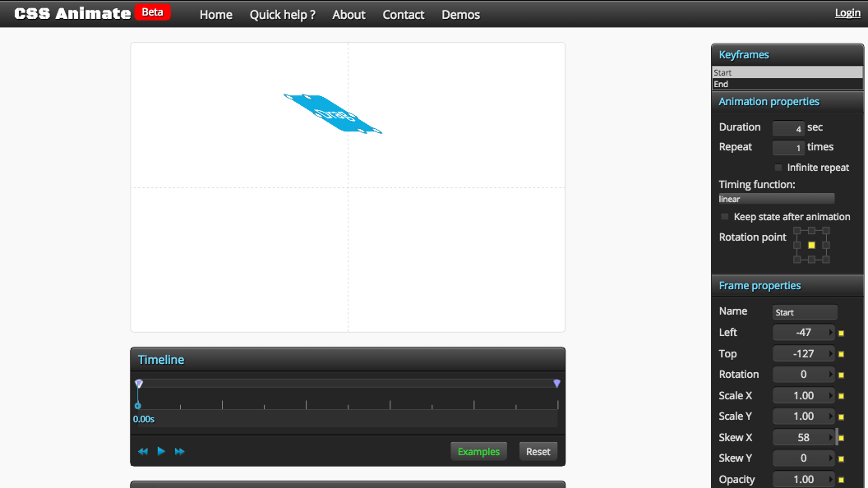Click the CSS Animate logo

72,13
